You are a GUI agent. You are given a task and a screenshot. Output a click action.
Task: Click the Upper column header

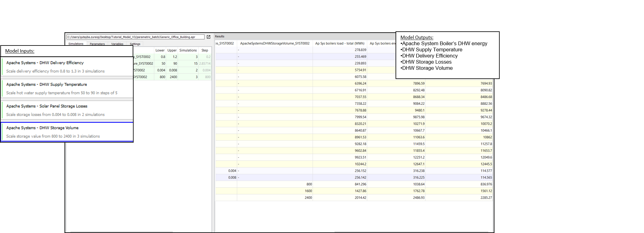point(172,50)
